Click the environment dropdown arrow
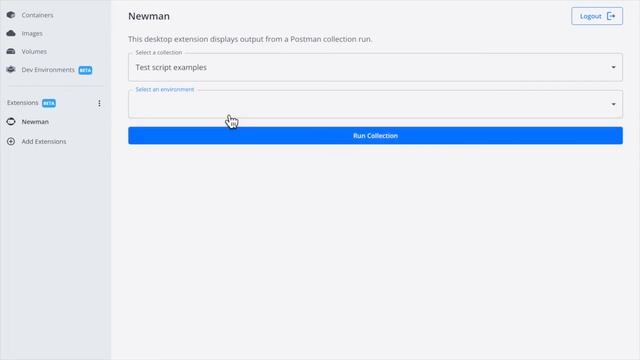Viewport: 640px width, 360px height. pyautogui.click(x=613, y=104)
